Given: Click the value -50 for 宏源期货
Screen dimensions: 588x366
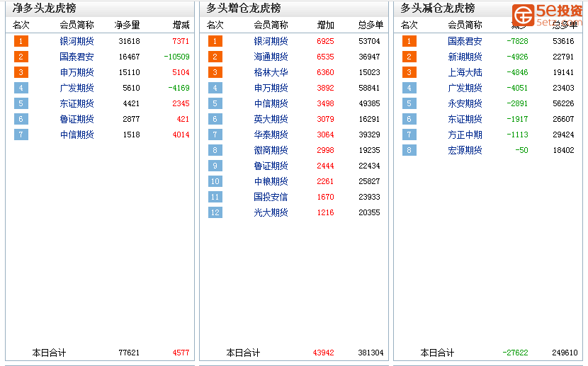Looking at the screenshot, I should pos(521,150).
